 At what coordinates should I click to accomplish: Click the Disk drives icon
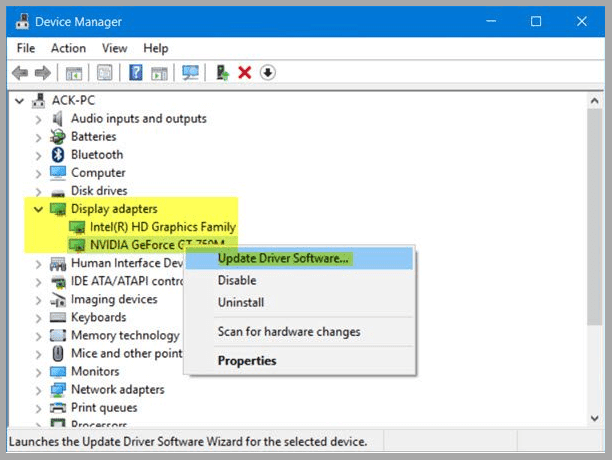point(58,192)
